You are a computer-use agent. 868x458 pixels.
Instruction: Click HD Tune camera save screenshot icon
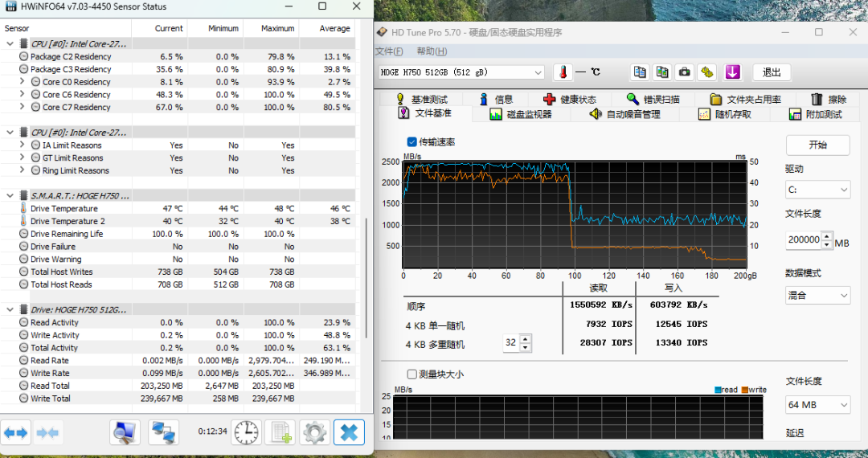coord(685,72)
